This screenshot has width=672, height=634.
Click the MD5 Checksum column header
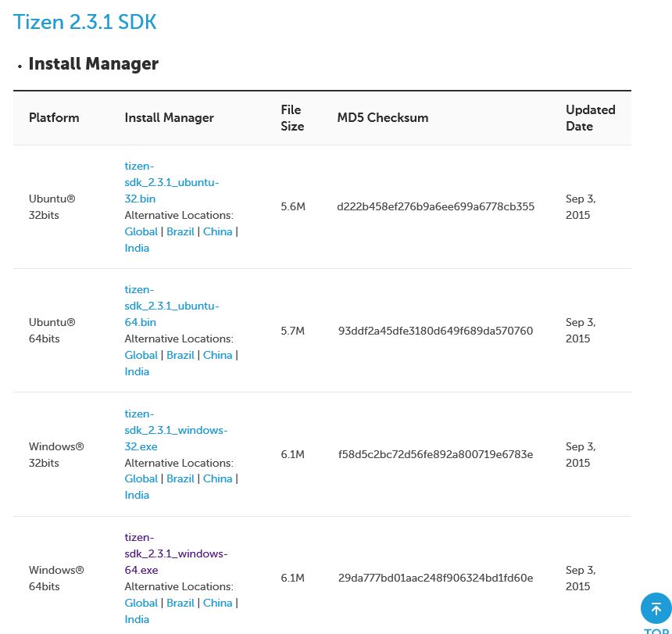(x=383, y=117)
